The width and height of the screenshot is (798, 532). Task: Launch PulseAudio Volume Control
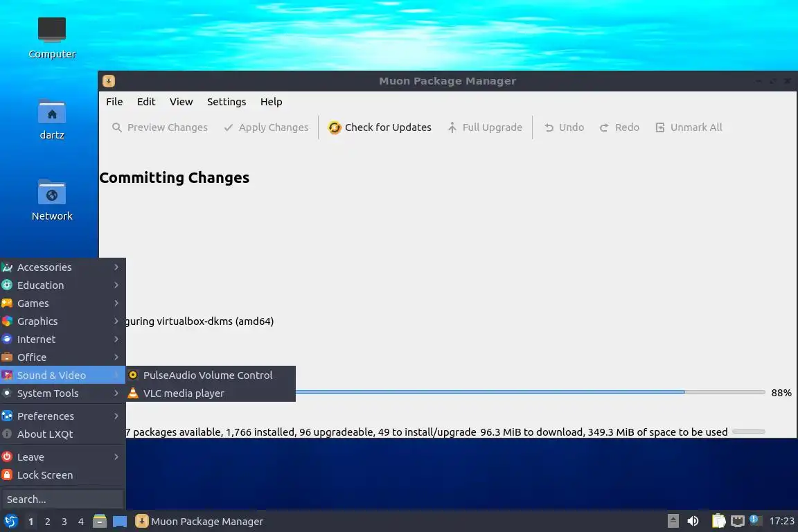211,375
